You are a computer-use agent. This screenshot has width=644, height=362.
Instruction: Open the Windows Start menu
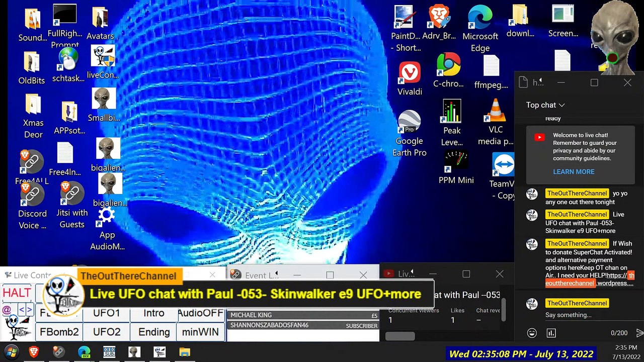click(11, 351)
